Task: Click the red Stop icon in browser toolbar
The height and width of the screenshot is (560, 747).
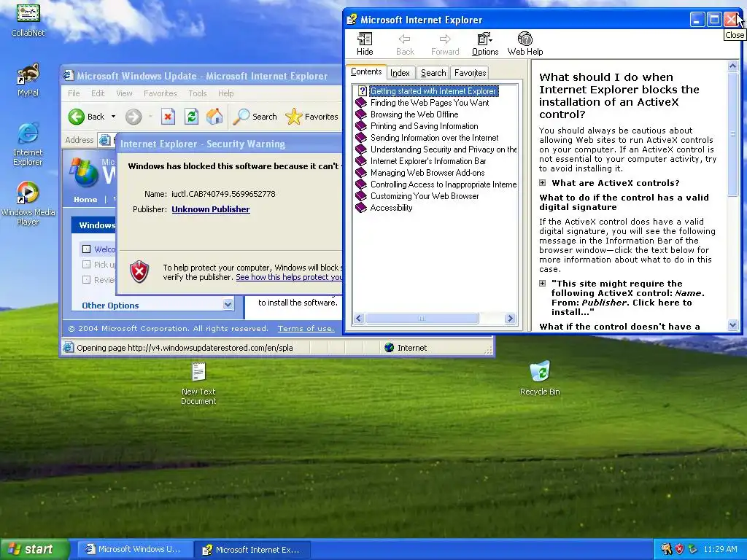Action: click(x=168, y=117)
